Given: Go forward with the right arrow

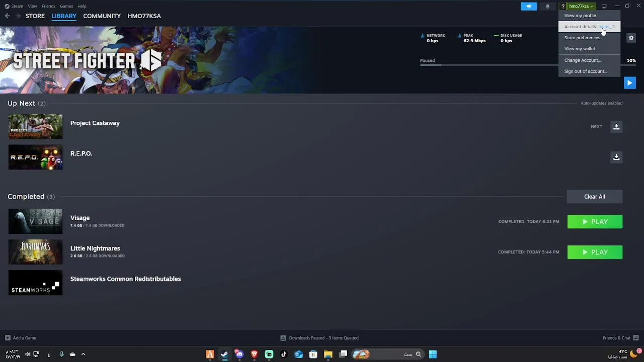Looking at the screenshot, I should pyautogui.click(x=18, y=16).
